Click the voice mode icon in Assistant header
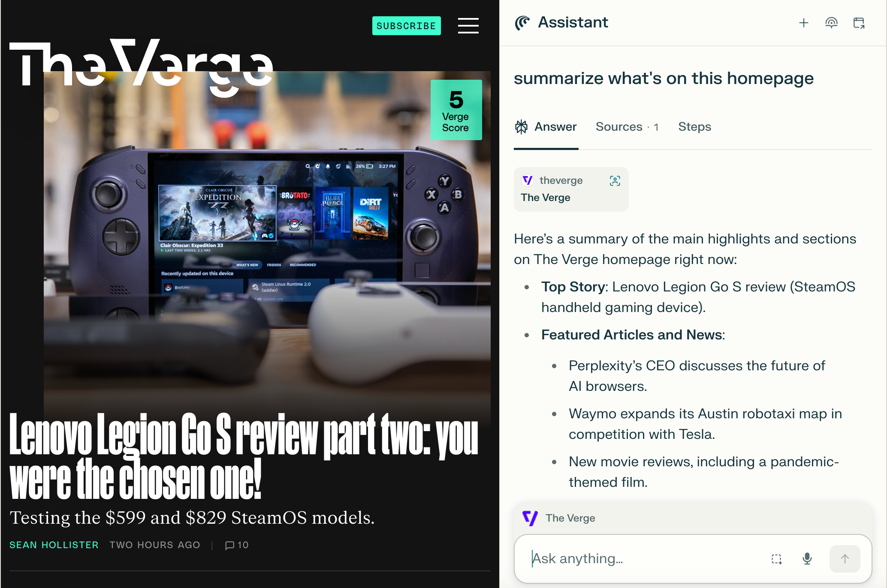887x588 pixels. 831,23
